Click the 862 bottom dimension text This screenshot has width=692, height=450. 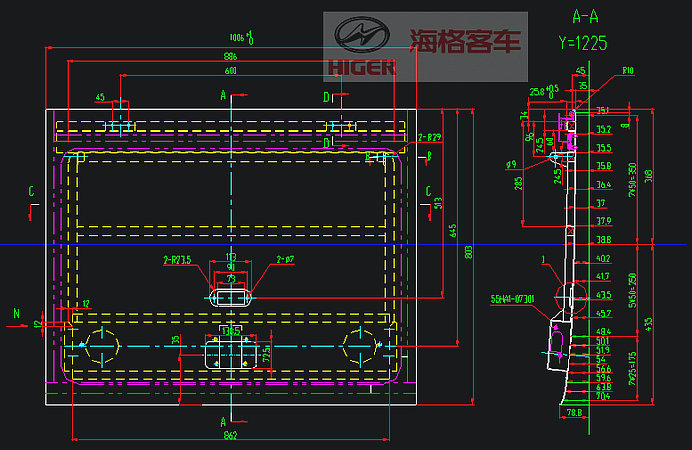pyautogui.click(x=229, y=435)
